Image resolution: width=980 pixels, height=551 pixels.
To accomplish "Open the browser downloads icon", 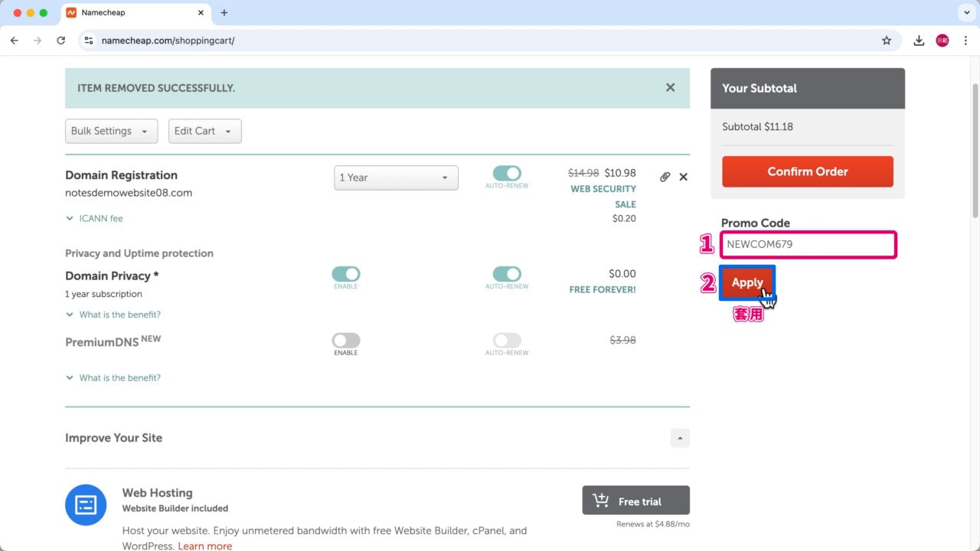I will point(919,41).
